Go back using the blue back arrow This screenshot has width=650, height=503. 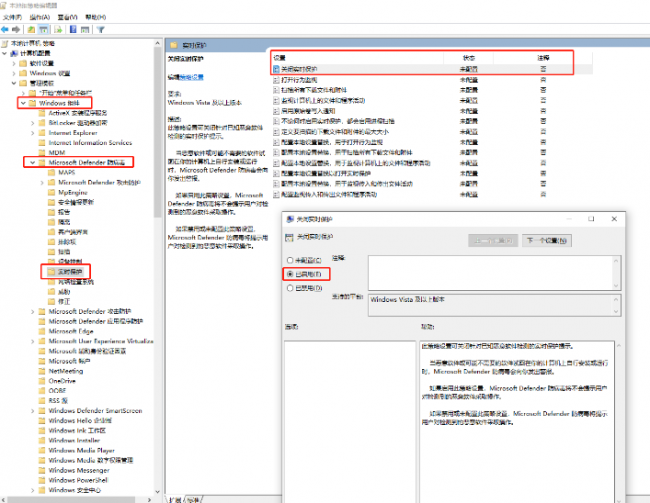point(5,29)
